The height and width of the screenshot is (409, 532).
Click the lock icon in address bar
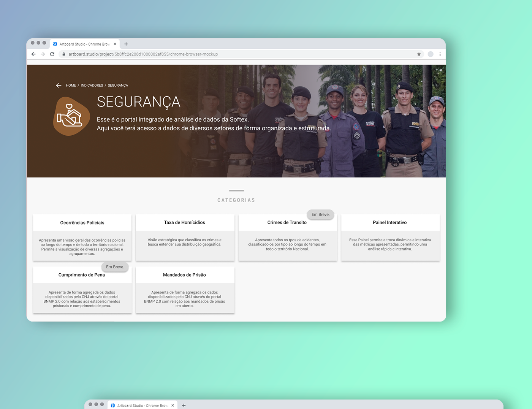click(64, 54)
